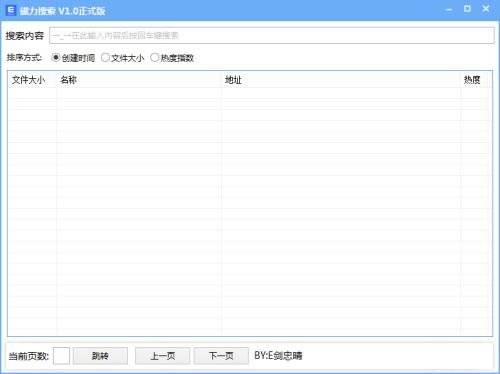Sort by the 文件大小 column header

[x=32, y=80]
